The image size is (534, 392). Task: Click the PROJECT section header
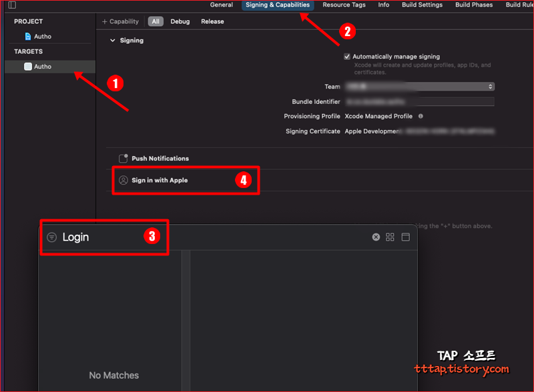coord(28,21)
